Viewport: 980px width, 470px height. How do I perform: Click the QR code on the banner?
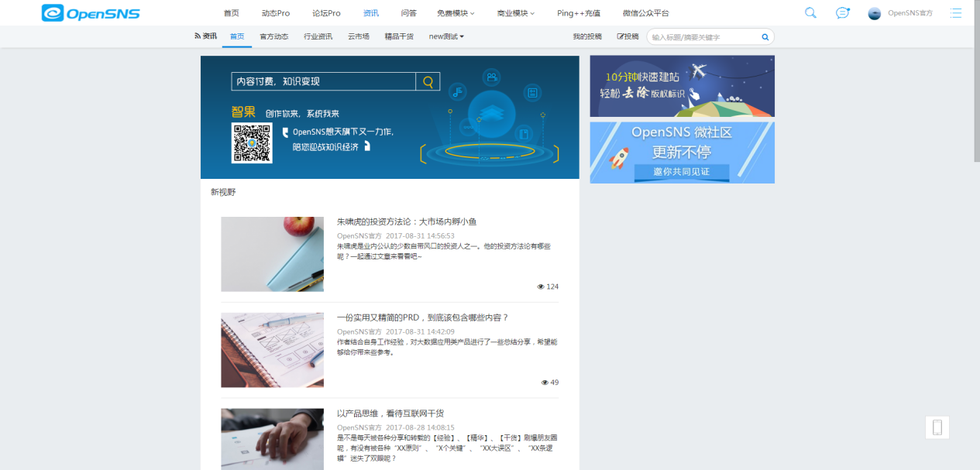[252, 142]
